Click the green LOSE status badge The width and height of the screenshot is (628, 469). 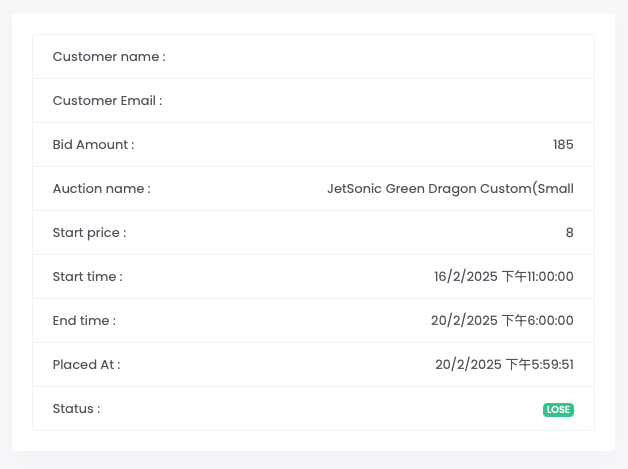point(558,410)
